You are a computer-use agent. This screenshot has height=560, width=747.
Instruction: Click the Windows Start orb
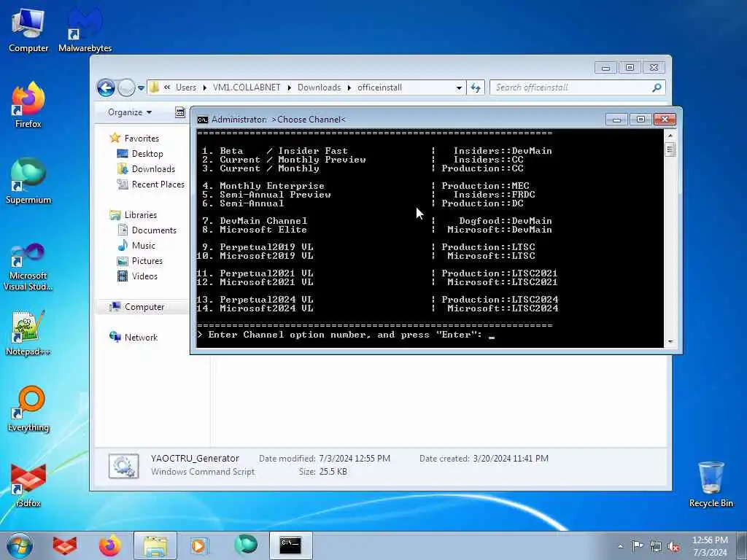pyautogui.click(x=20, y=545)
